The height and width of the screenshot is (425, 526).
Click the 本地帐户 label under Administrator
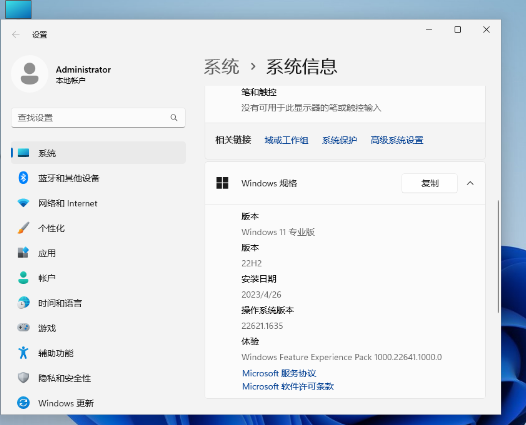coord(70,81)
